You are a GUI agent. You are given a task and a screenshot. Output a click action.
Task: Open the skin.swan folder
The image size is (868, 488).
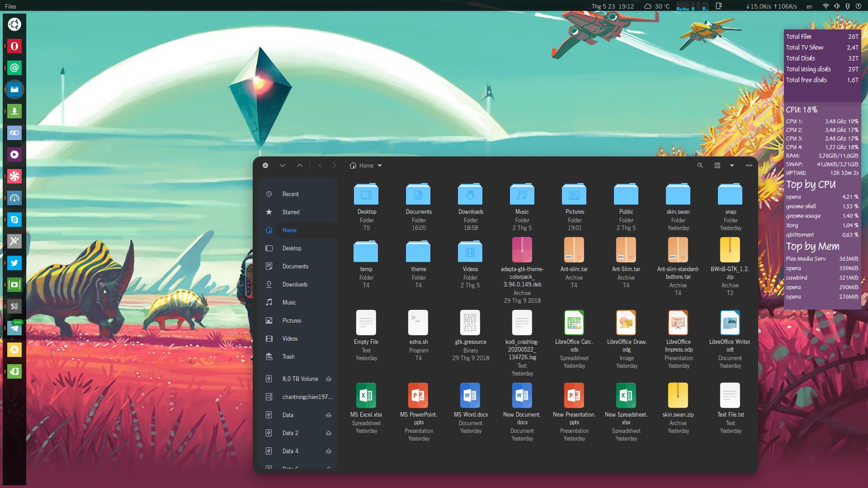(x=678, y=194)
